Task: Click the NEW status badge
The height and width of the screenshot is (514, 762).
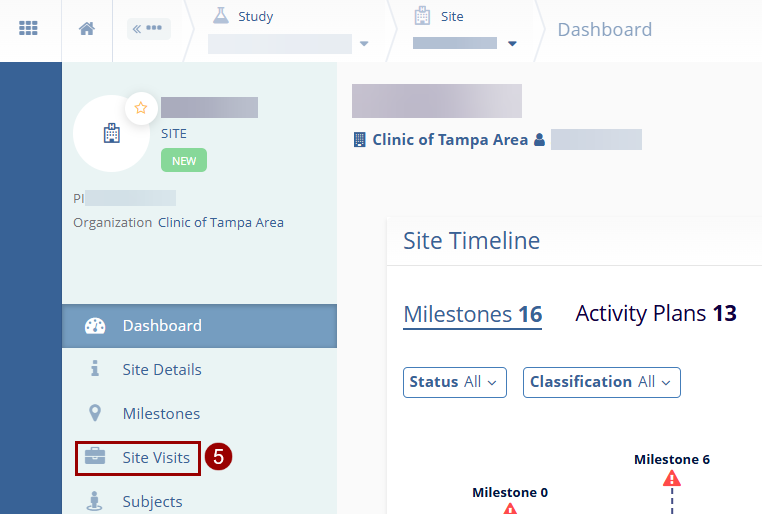Action: tap(183, 160)
